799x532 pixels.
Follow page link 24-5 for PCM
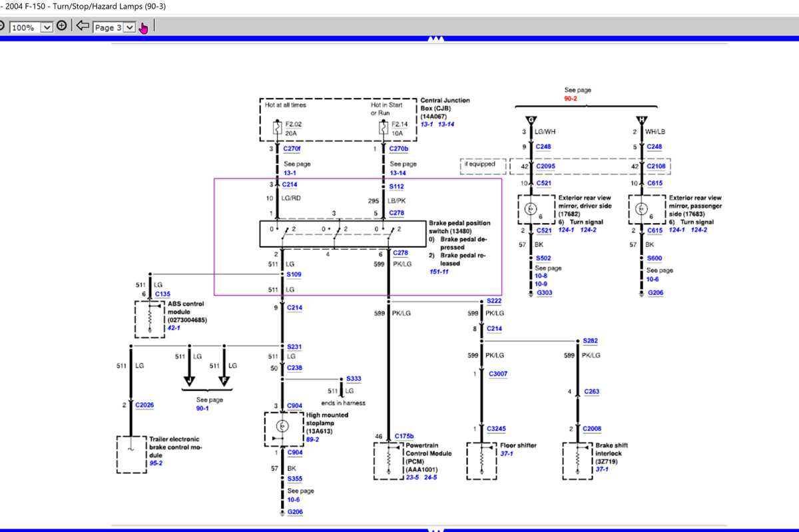click(431, 477)
